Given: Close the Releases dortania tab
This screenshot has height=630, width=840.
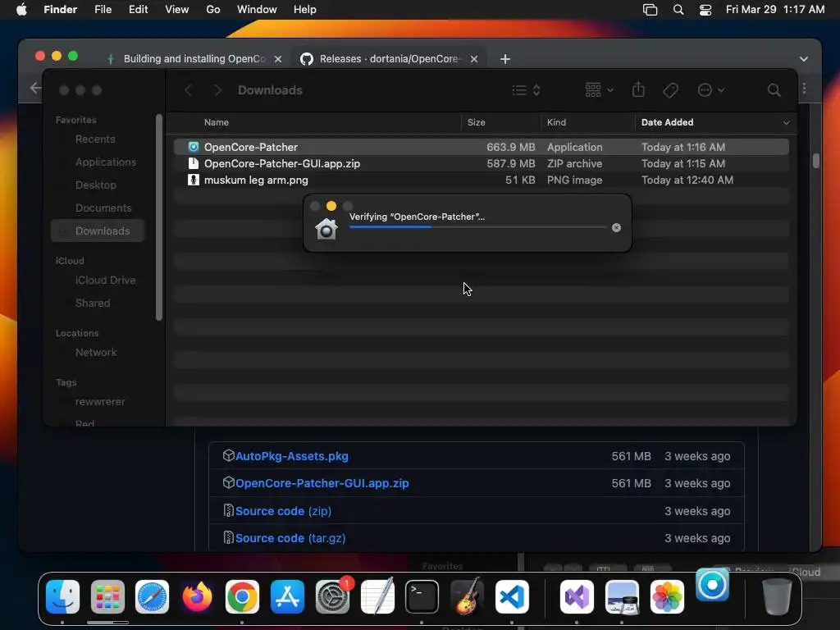Looking at the screenshot, I should 474,59.
